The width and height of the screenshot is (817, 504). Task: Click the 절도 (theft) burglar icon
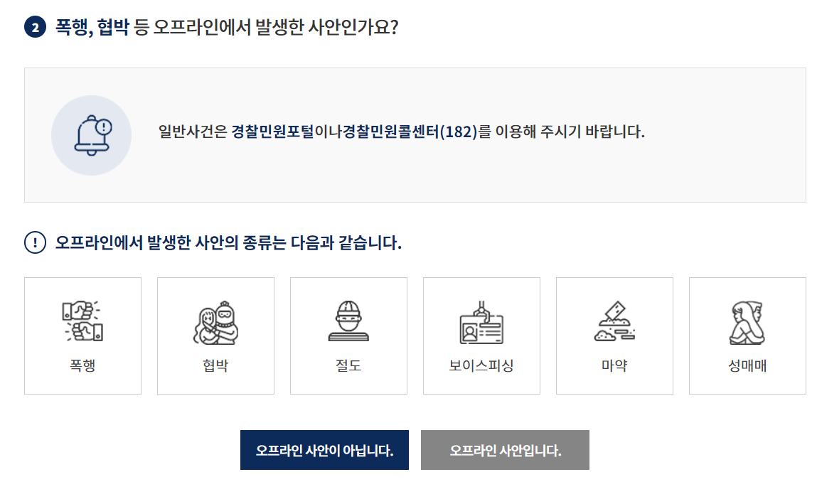(348, 318)
